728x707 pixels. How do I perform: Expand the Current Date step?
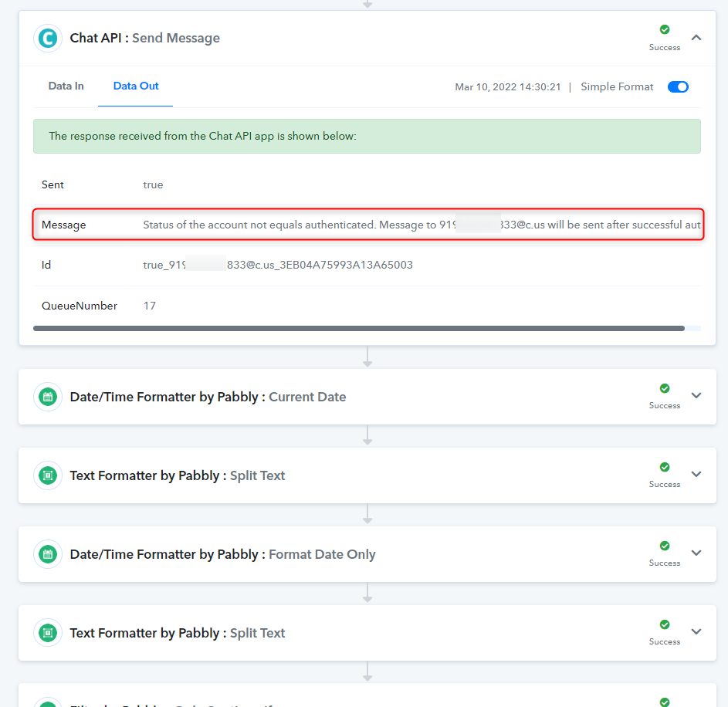coord(696,395)
